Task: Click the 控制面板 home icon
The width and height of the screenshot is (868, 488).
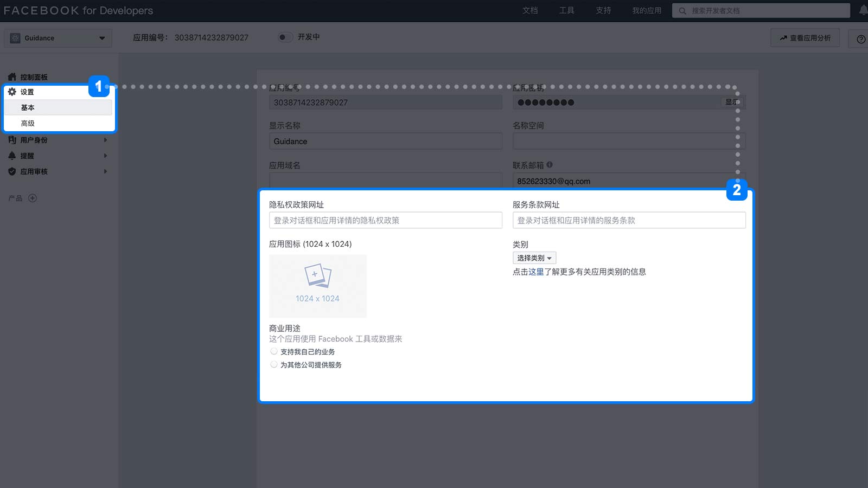Action: point(12,77)
